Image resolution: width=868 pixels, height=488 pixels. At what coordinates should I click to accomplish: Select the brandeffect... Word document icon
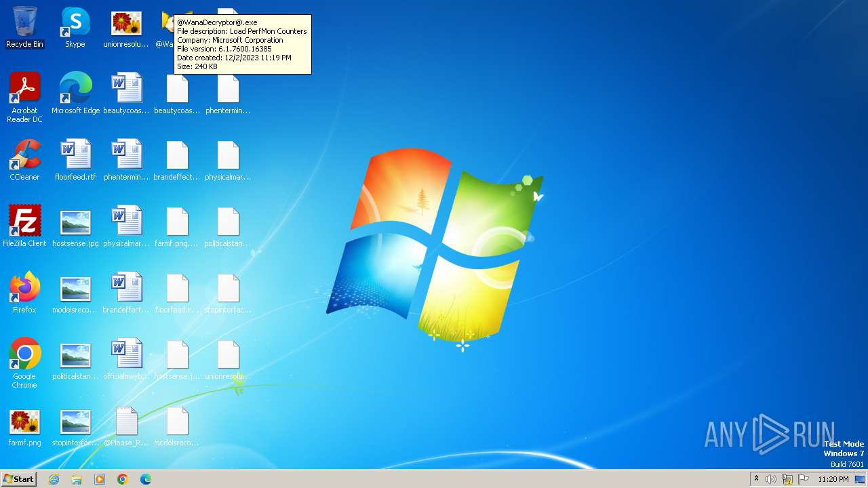126,292
